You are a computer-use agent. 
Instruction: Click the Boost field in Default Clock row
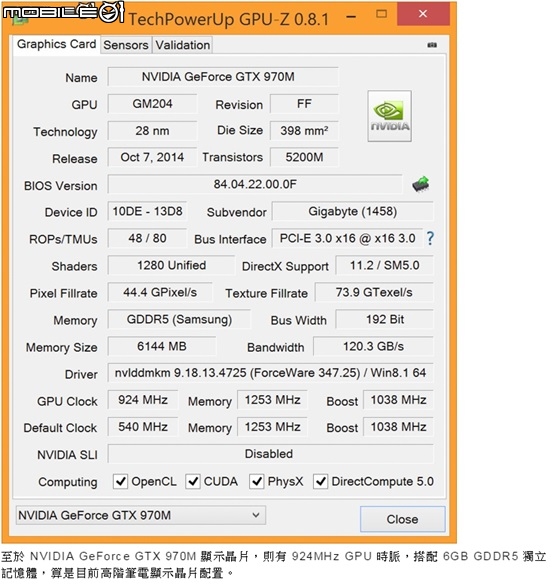398,427
